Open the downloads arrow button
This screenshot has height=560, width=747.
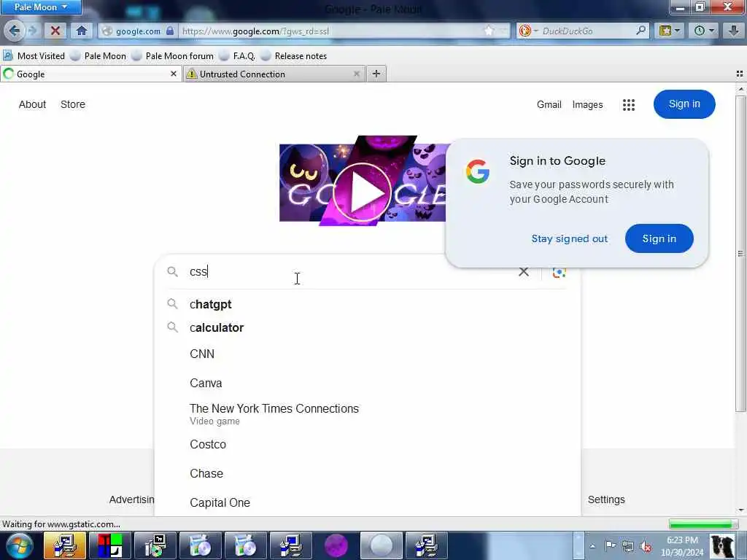pyautogui.click(x=734, y=31)
